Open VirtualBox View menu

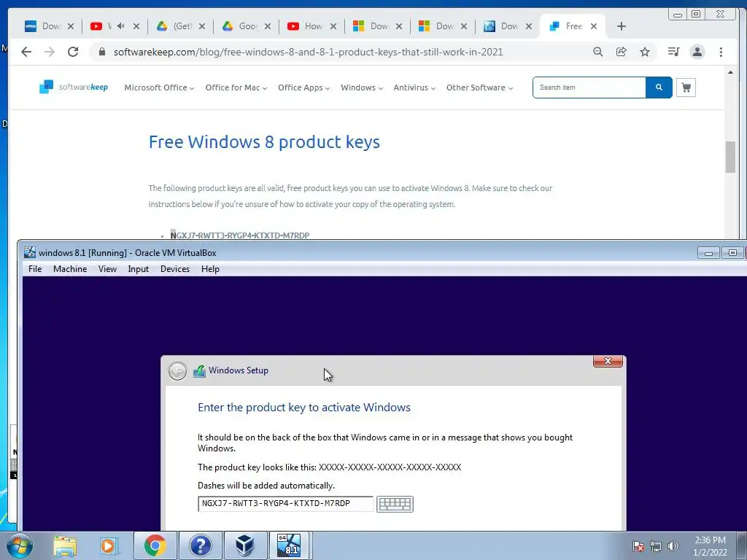[x=108, y=269]
